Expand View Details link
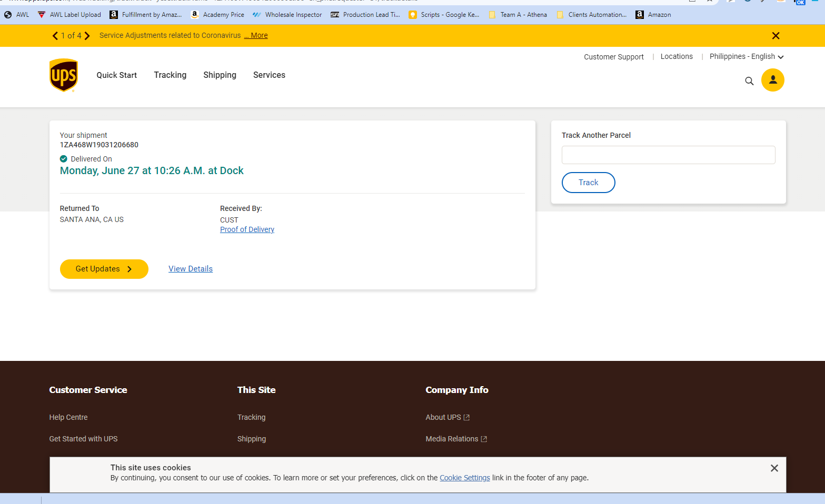825x504 pixels. [x=191, y=269]
